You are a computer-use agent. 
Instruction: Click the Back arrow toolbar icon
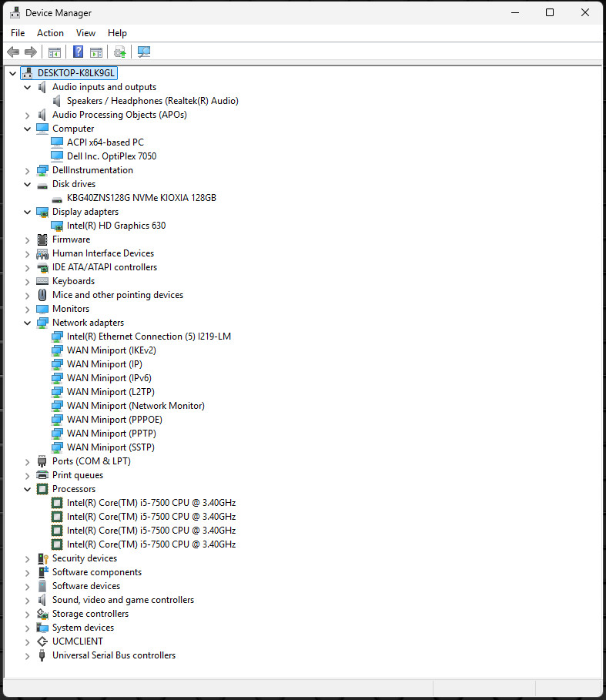pyautogui.click(x=13, y=52)
